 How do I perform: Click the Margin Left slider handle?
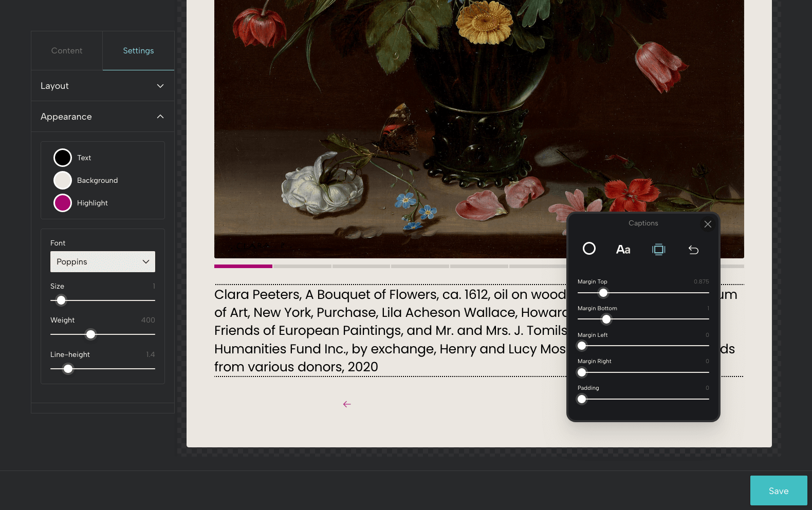(582, 346)
